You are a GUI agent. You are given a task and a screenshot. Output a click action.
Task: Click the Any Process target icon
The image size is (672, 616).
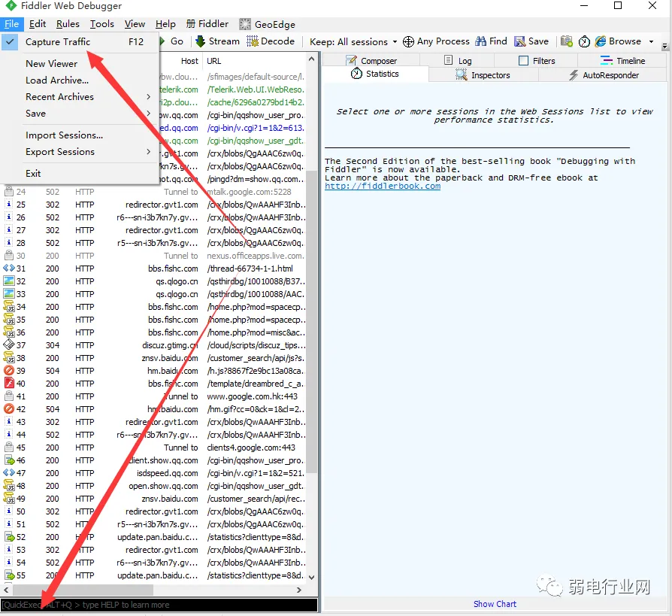click(408, 41)
